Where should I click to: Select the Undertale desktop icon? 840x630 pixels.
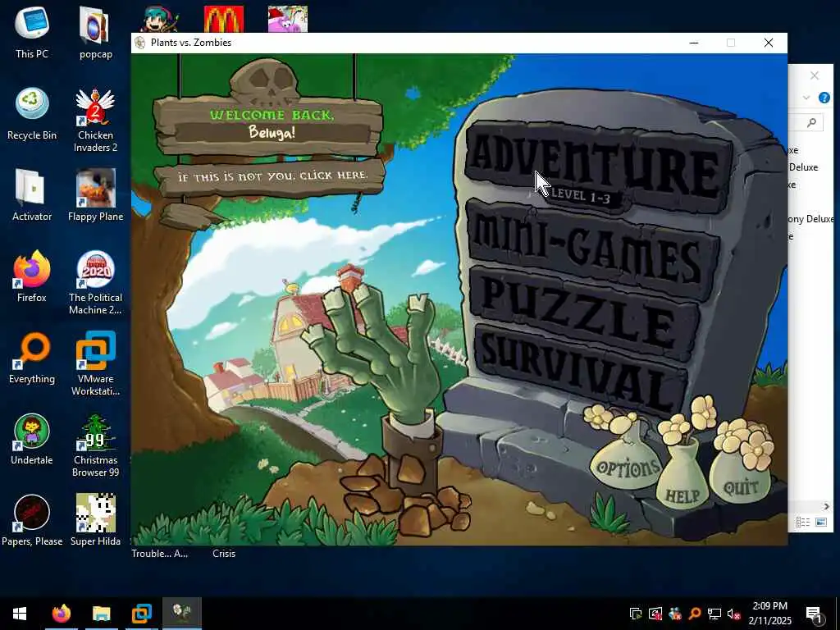pos(32,440)
